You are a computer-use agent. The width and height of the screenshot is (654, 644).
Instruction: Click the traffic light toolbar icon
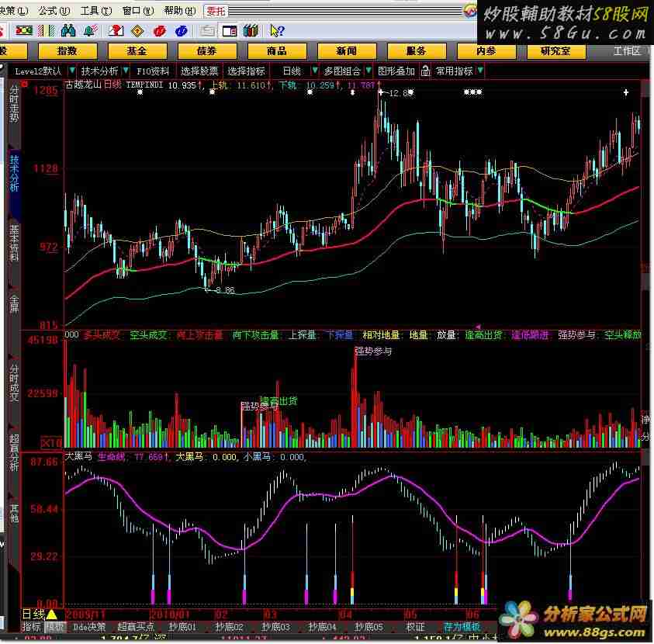[x=23, y=30]
